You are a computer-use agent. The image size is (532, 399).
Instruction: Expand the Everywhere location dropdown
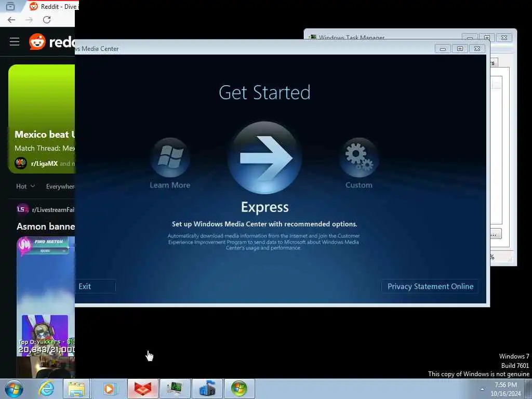tap(60, 187)
